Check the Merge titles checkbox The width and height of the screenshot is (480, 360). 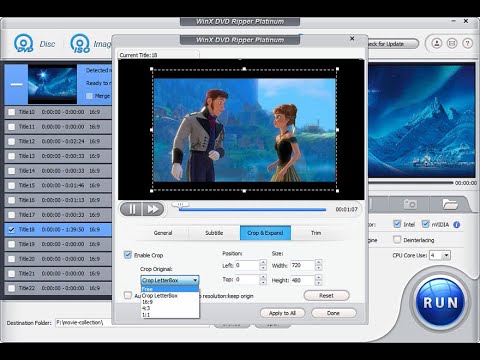pos(89,96)
